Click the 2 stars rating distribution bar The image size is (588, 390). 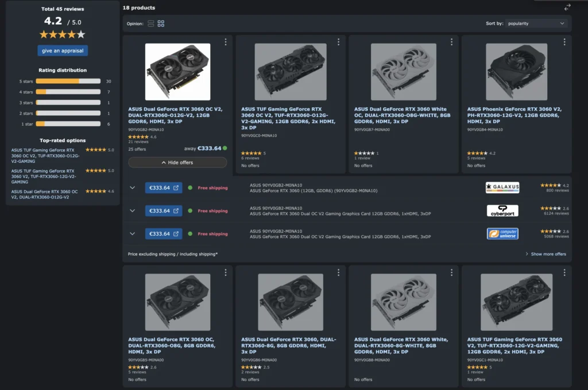point(68,113)
